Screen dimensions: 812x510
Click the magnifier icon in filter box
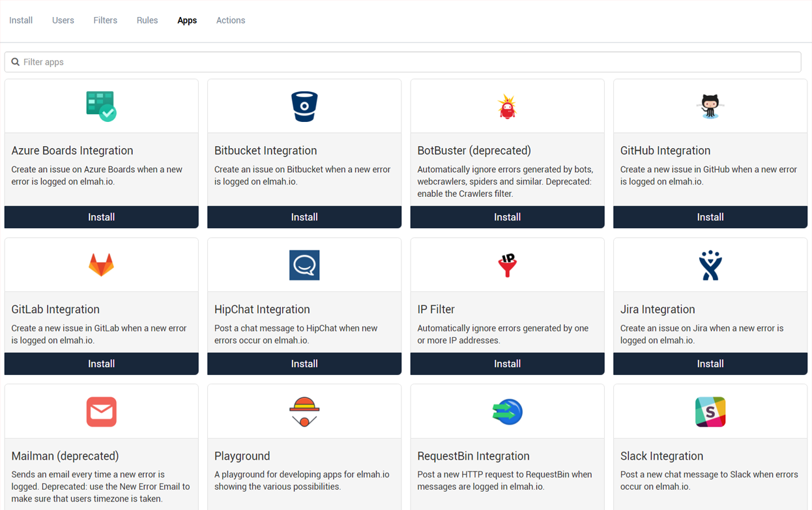(x=15, y=62)
